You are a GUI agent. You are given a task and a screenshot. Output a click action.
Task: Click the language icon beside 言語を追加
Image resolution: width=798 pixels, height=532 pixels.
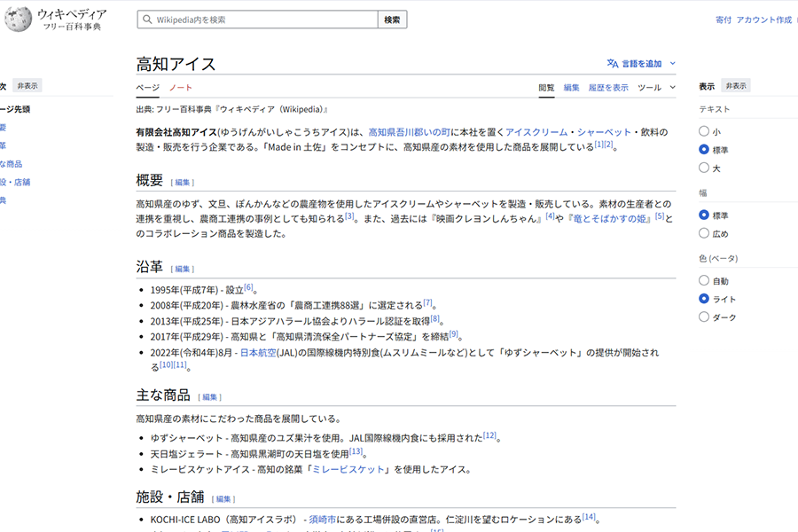pyautogui.click(x=613, y=64)
